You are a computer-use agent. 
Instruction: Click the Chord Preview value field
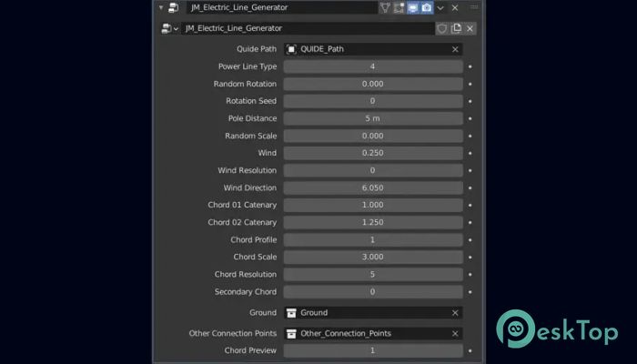pos(373,350)
